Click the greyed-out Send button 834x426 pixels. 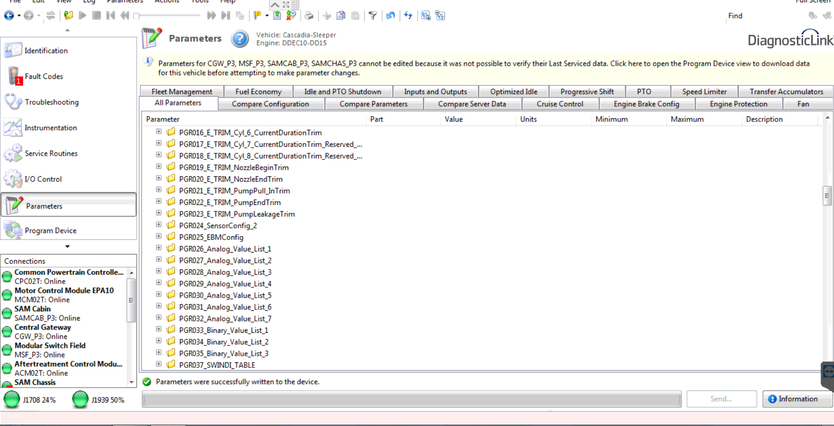click(x=721, y=399)
